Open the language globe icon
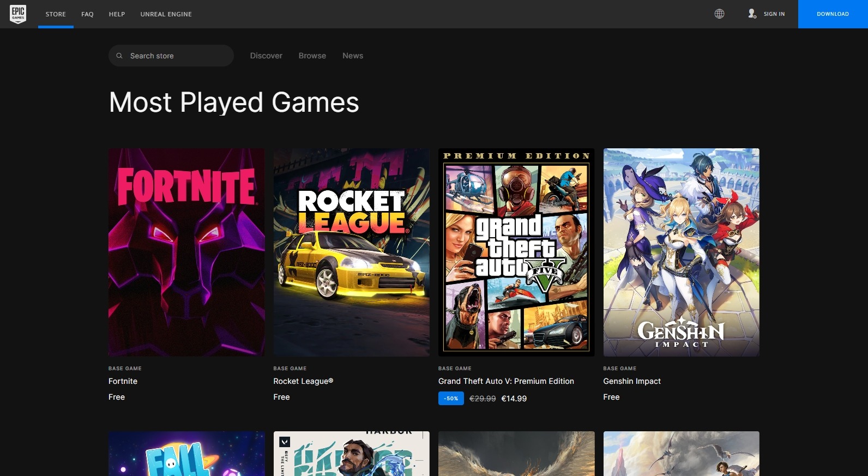 click(719, 14)
